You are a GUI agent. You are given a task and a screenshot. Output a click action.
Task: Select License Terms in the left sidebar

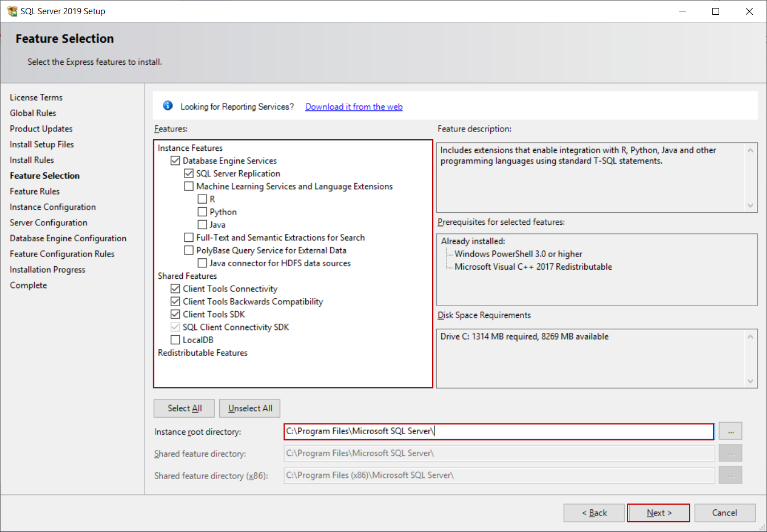pyautogui.click(x=36, y=97)
